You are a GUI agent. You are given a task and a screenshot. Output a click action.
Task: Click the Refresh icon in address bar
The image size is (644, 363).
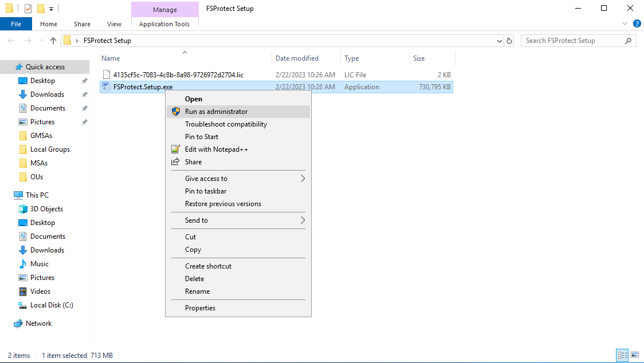[509, 41]
